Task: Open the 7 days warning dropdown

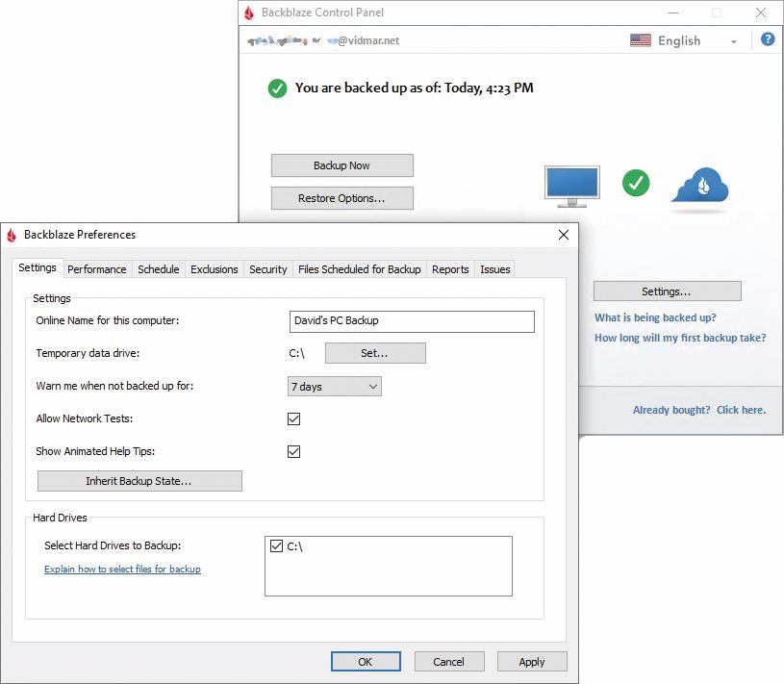Action: click(335, 387)
